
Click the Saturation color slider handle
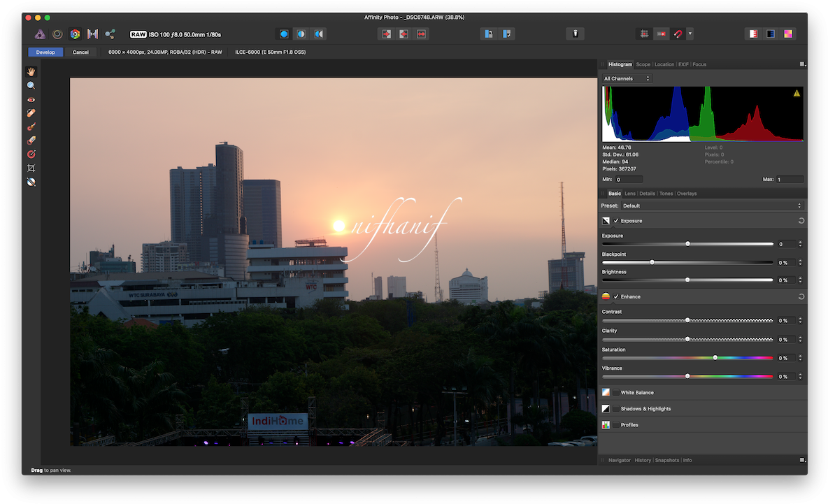point(715,357)
